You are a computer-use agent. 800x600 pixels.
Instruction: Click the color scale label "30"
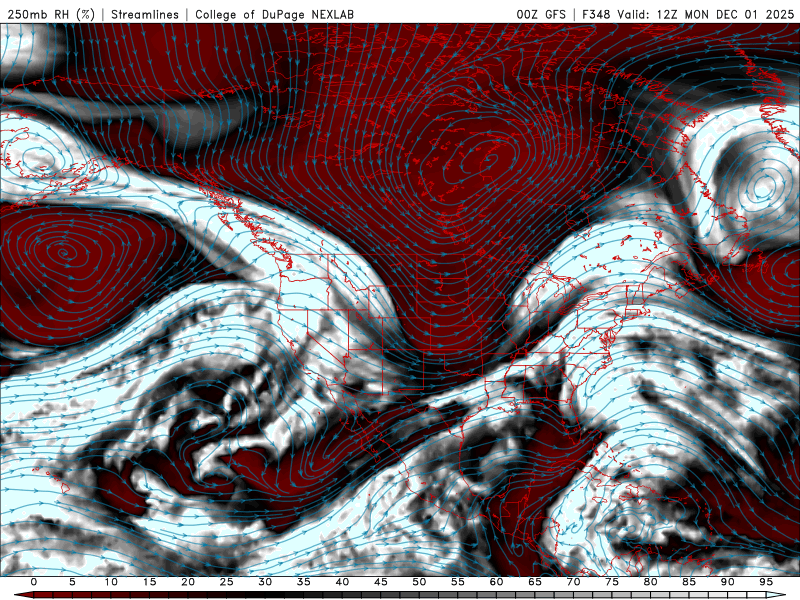(265, 582)
